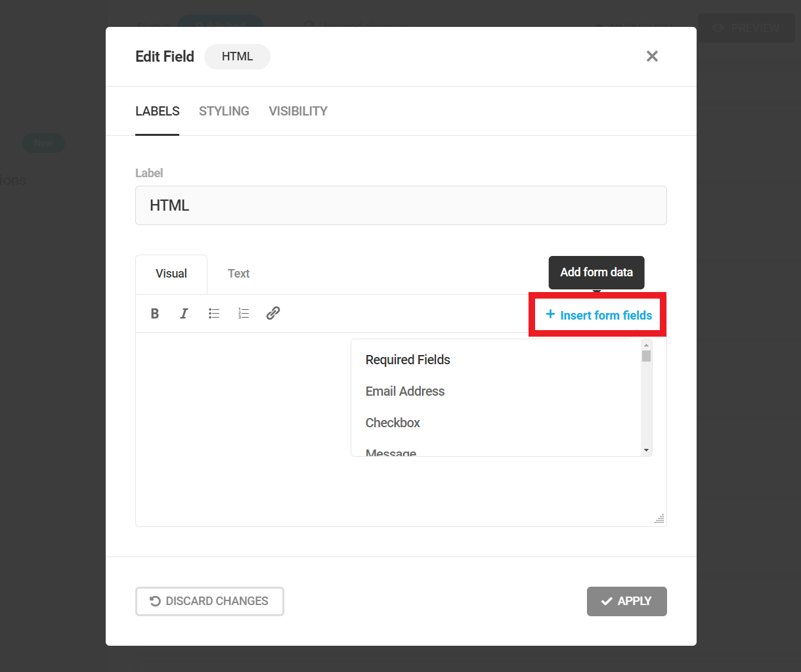Toggle bold formatting in editor toolbar
Viewport: 801px width, 672px height.
[155, 314]
